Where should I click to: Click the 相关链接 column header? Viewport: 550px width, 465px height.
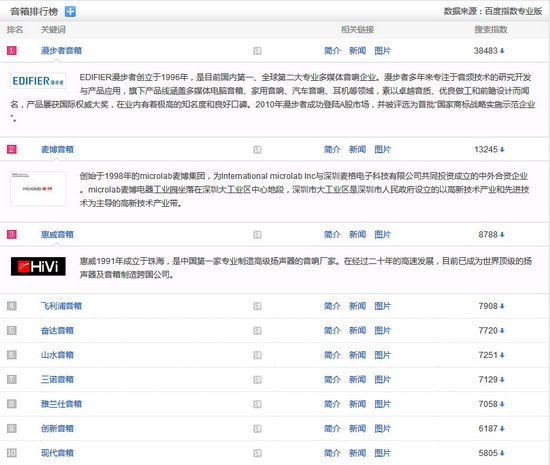(357, 30)
